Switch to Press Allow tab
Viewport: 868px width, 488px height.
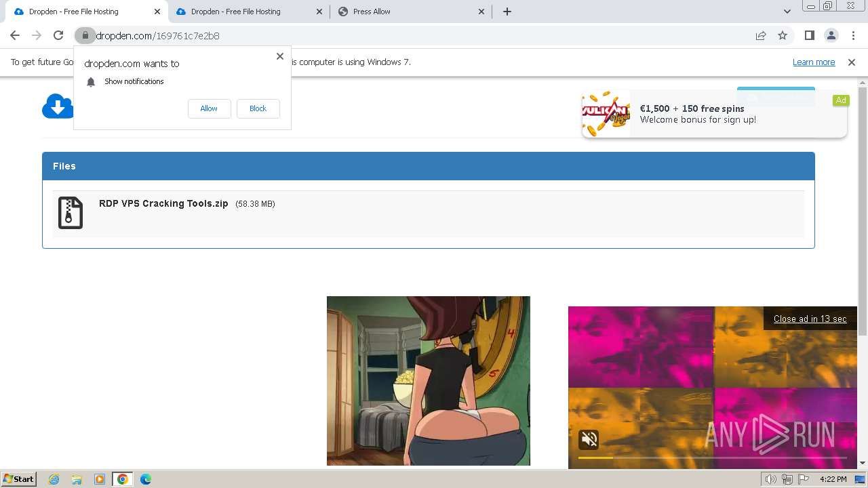410,12
